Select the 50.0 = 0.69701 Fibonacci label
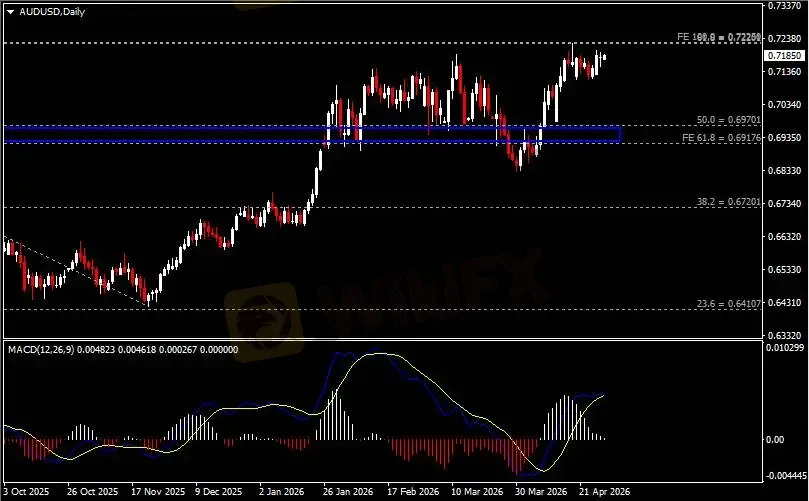This screenshot has width=809, height=501. click(729, 120)
